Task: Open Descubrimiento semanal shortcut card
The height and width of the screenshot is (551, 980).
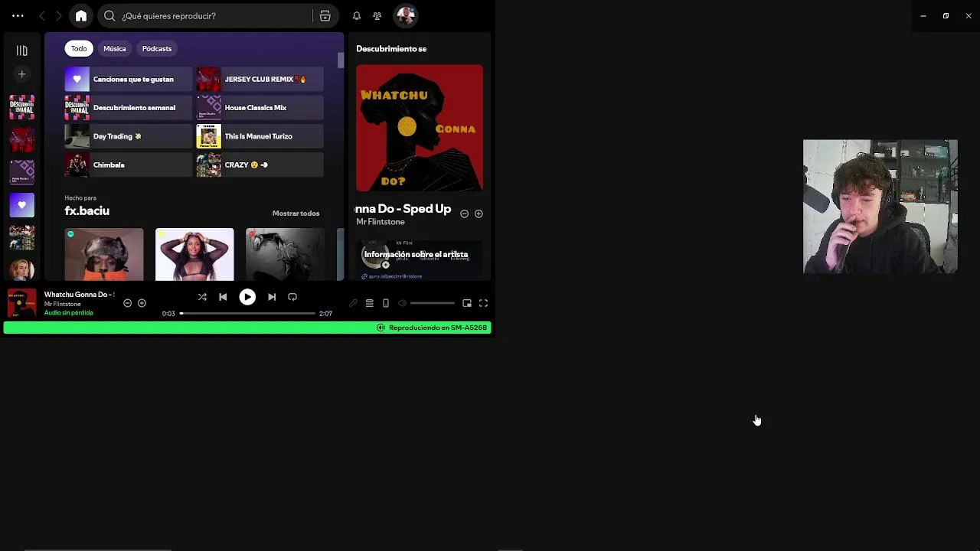Action: coord(128,108)
